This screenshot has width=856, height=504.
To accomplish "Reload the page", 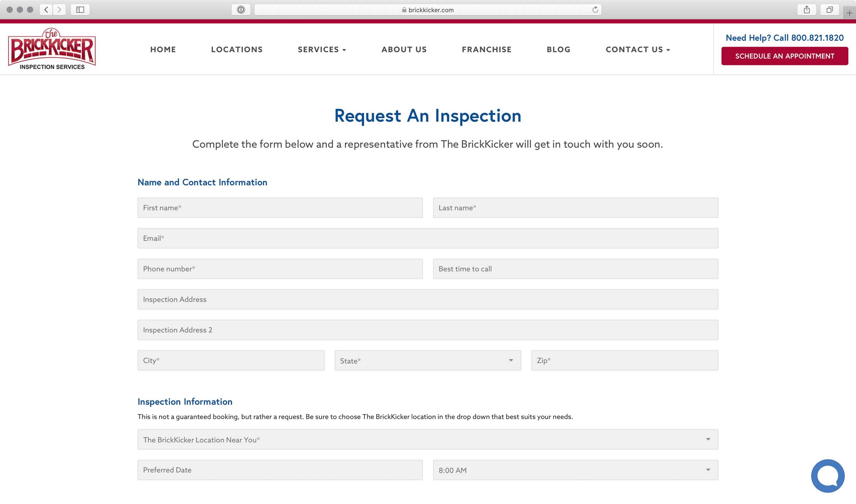I will [x=595, y=10].
